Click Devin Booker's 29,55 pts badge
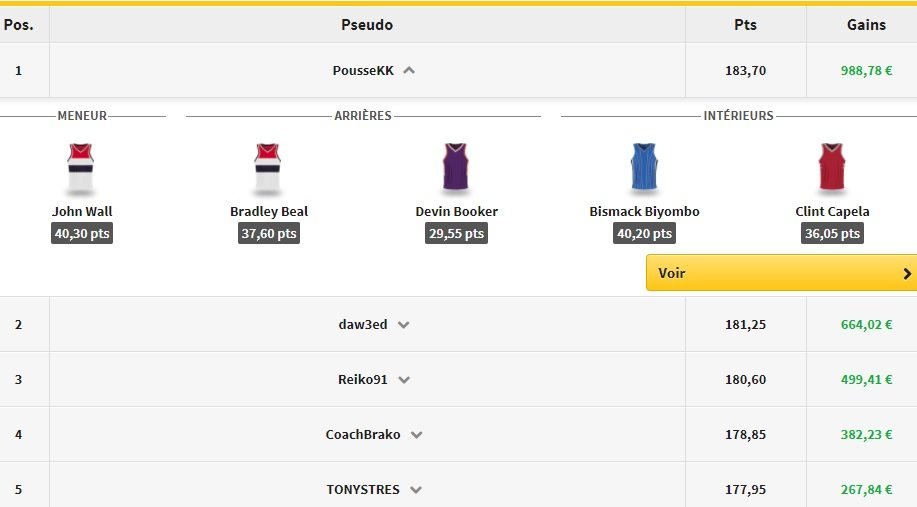 point(456,234)
